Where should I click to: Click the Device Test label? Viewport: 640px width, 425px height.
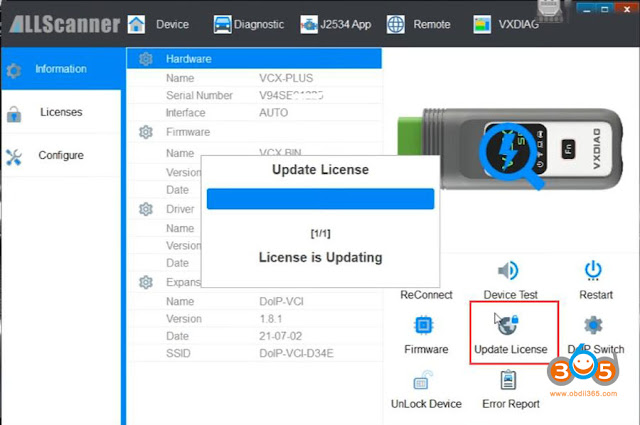click(511, 295)
